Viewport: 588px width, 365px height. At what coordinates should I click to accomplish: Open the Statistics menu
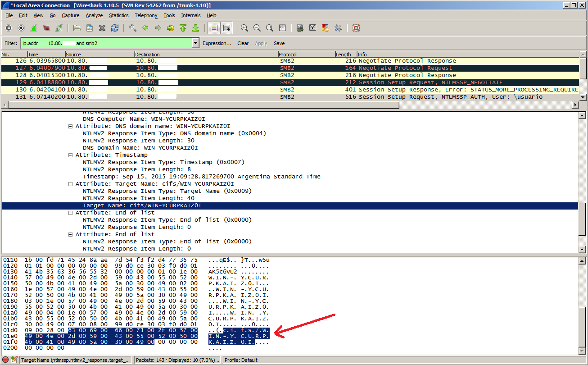[x=118, y=15]
